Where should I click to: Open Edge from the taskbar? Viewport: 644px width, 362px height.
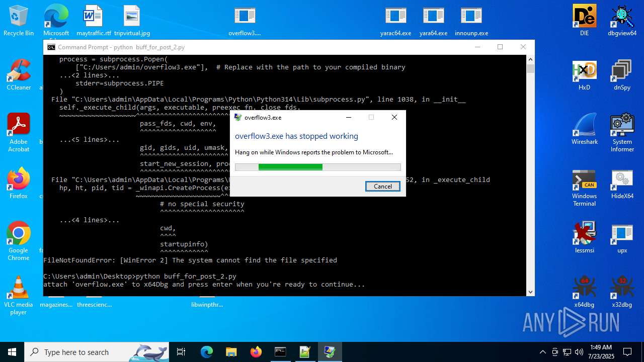click(207, 352)
